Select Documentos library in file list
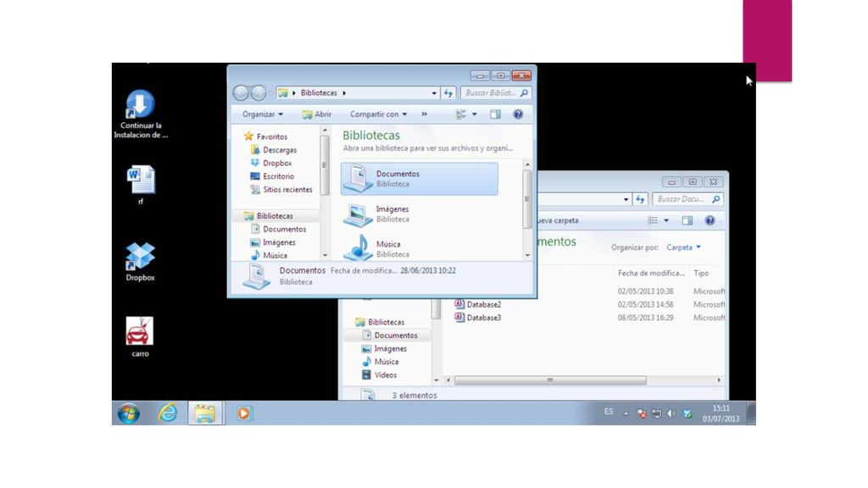This screenshot has width=868, height=488. point(419,179)
